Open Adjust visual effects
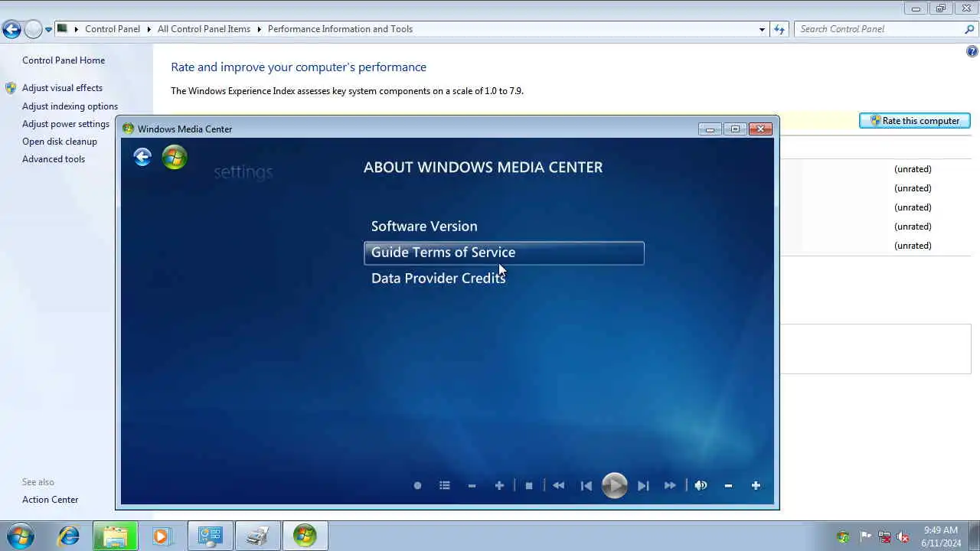 point(62,88)
